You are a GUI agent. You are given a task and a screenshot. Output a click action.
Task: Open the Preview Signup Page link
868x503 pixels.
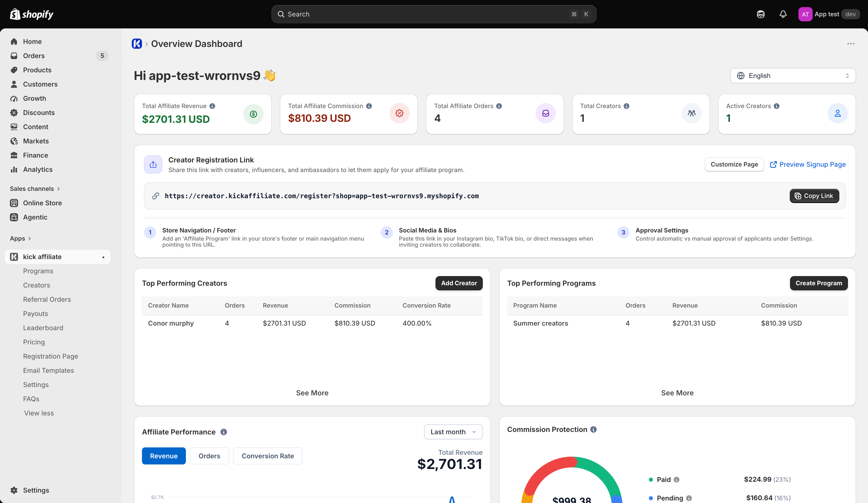coord(808,164)
